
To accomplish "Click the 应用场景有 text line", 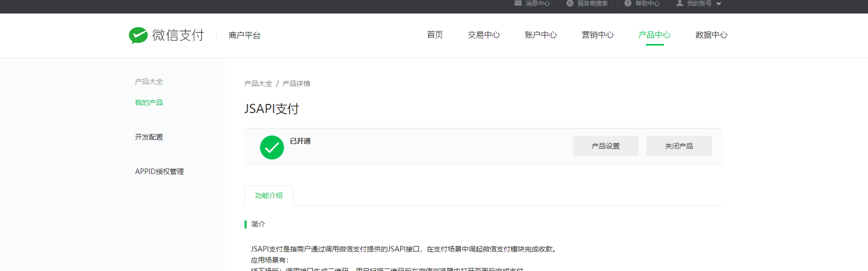I will [270, 260].
